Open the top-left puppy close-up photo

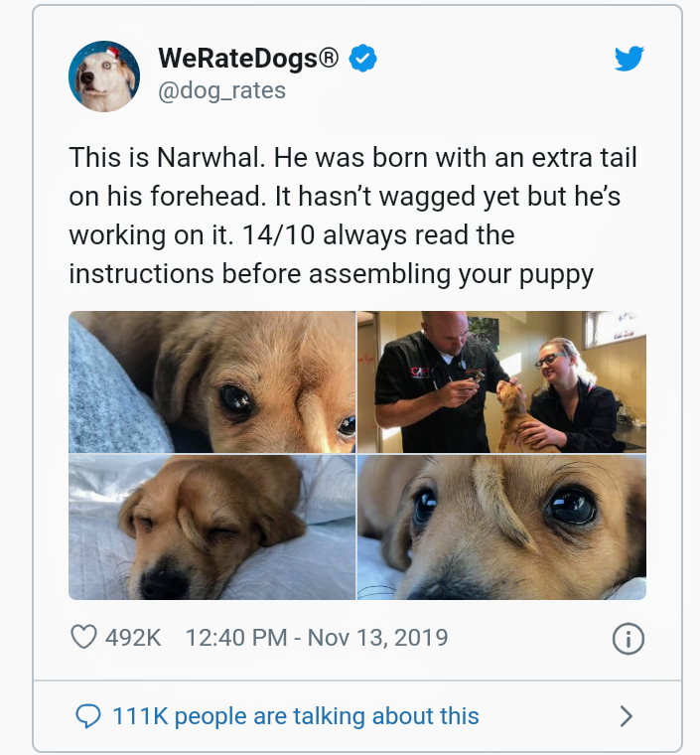[211, 382]
